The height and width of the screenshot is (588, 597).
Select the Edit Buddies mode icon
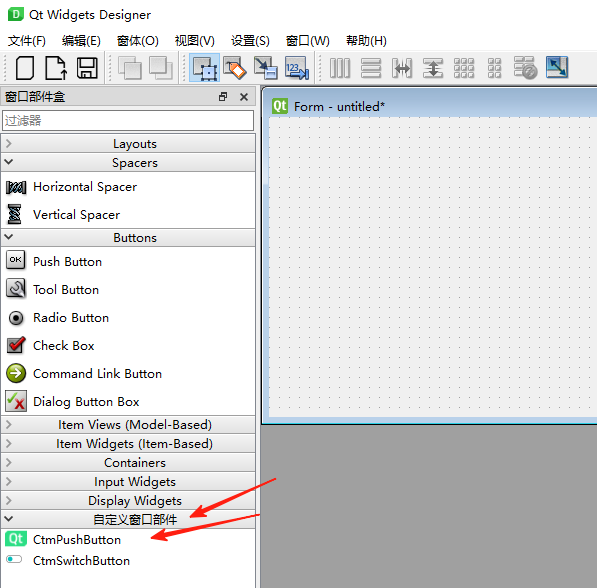(x=266, y=68)
